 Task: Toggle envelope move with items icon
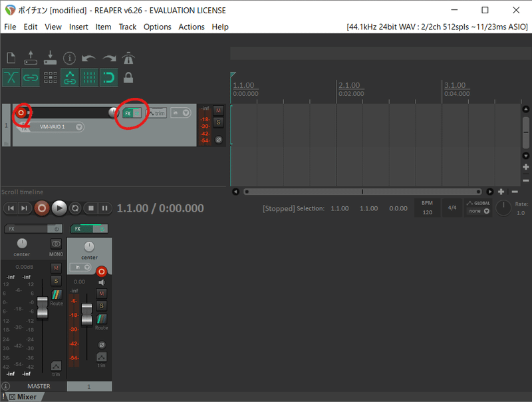[70, 77]
